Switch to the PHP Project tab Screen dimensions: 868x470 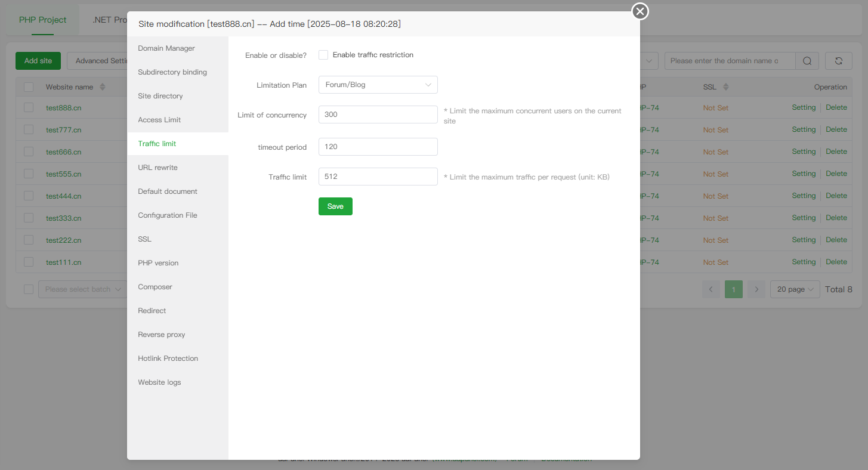coord(42,20)
